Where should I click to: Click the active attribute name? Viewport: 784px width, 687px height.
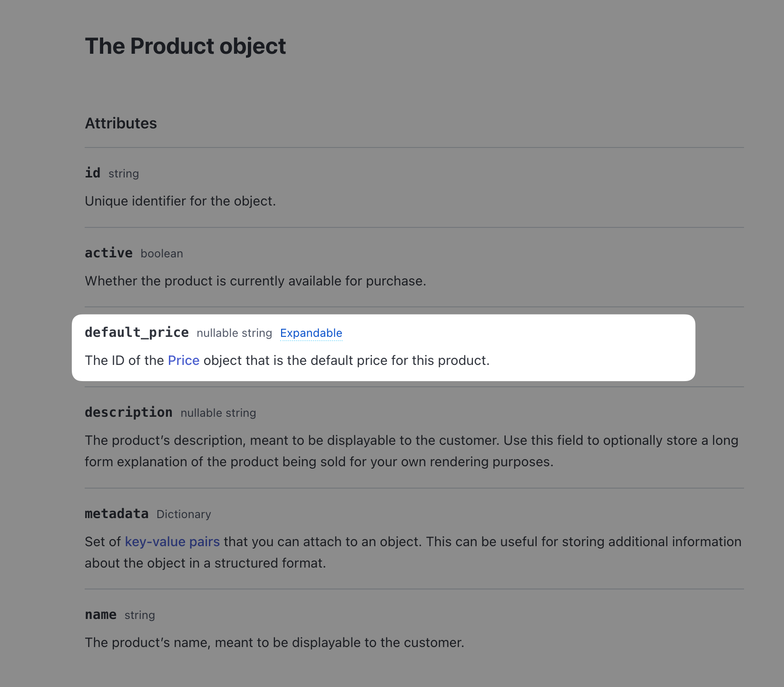click(108, 253)
